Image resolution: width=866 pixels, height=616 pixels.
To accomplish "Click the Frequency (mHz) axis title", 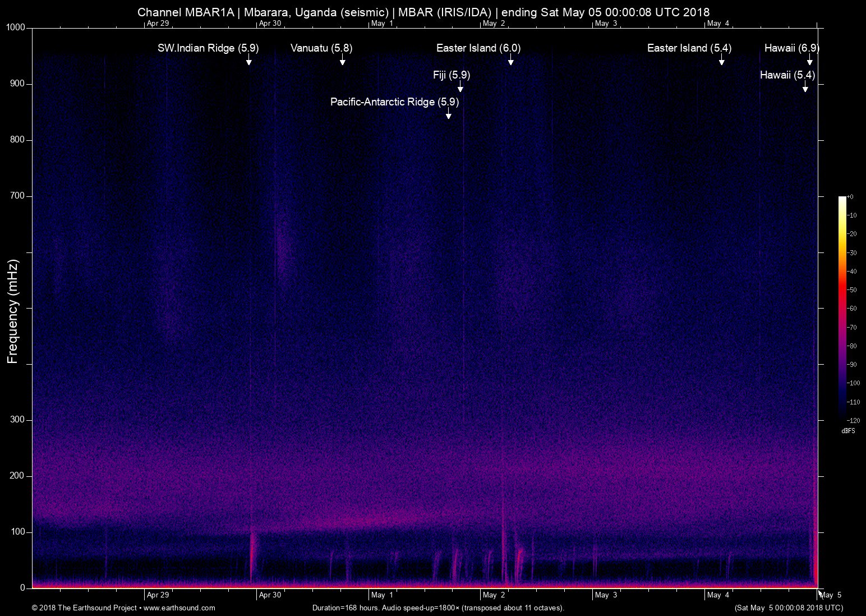I will (x=12, y=311).
